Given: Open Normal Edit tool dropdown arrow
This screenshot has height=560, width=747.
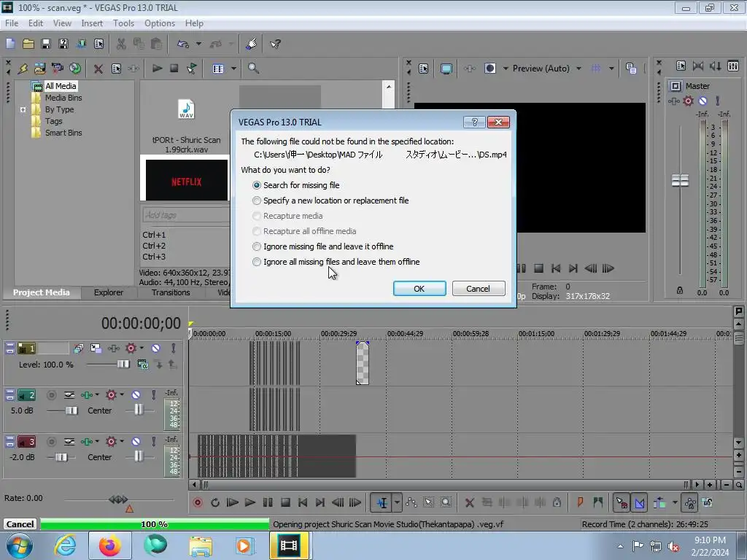Looking at the screenshot, I should 397,502.
